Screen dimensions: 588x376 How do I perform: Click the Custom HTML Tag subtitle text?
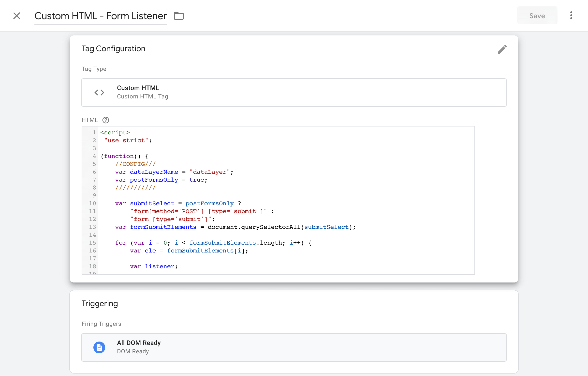click(143, 96)
